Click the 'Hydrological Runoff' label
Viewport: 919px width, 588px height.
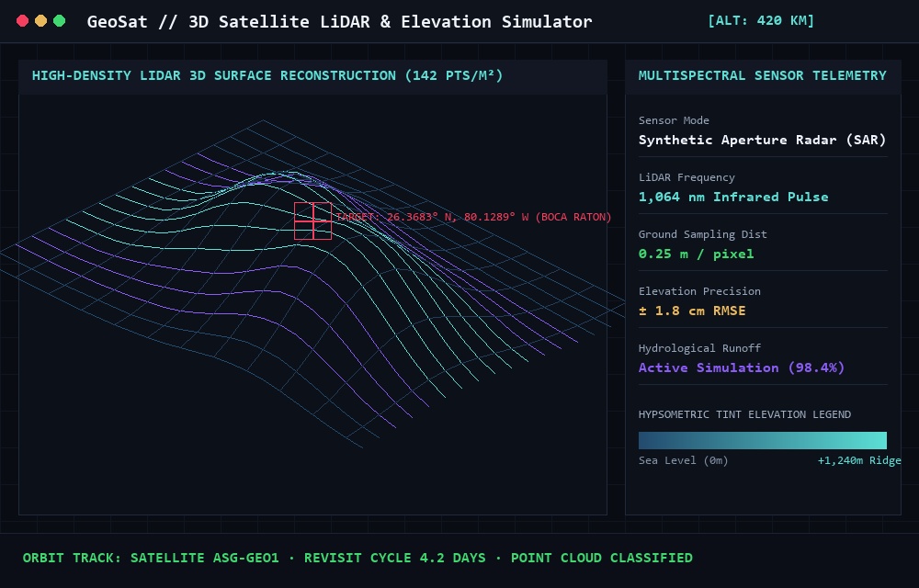[x=699, y=348]
